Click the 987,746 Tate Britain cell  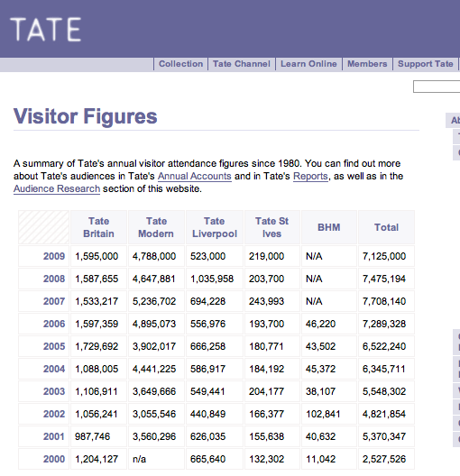(98, 436)
